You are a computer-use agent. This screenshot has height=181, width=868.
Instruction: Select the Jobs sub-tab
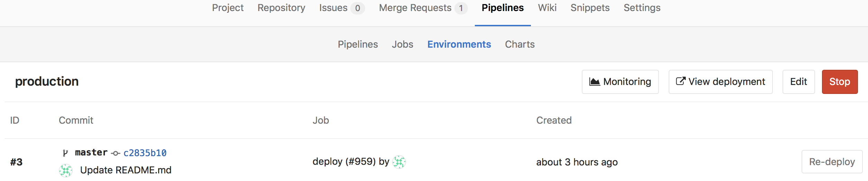[x=402, y=45]
